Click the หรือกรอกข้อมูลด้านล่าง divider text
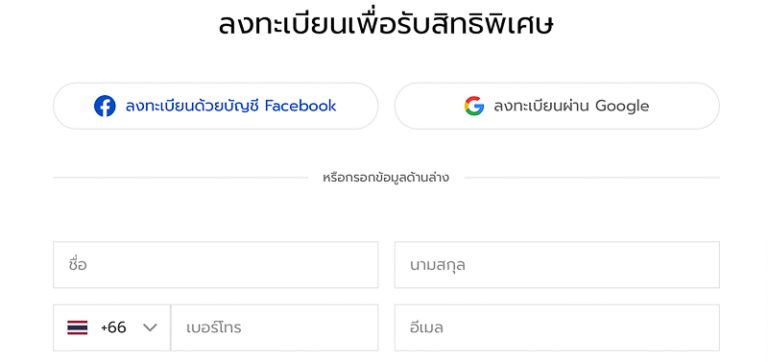Image resolution: width=768 pixels, height=362 pixels. coord(386,177)
